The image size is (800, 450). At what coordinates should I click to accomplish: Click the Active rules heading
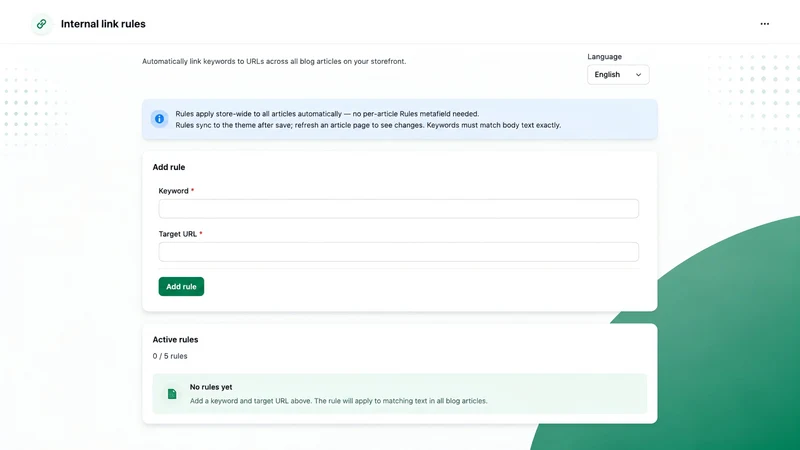175,340
